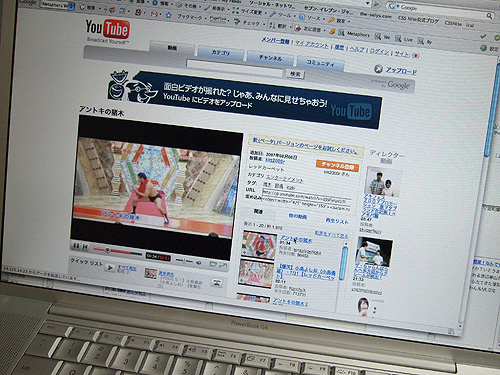
Task: Adjust the player volume slider
Action: click(185, 261)
